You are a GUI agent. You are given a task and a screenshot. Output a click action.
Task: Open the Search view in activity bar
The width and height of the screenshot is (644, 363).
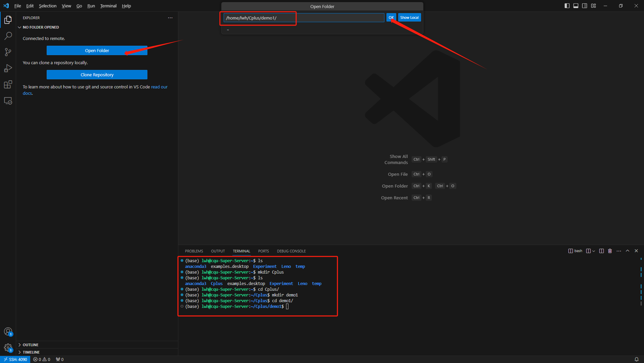point(8,36)
